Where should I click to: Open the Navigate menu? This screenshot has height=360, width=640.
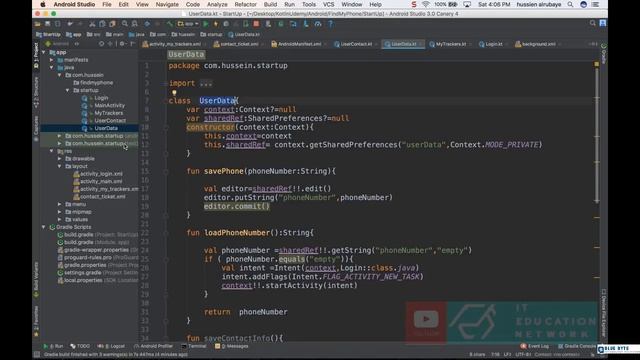click(x=167, y=4)
